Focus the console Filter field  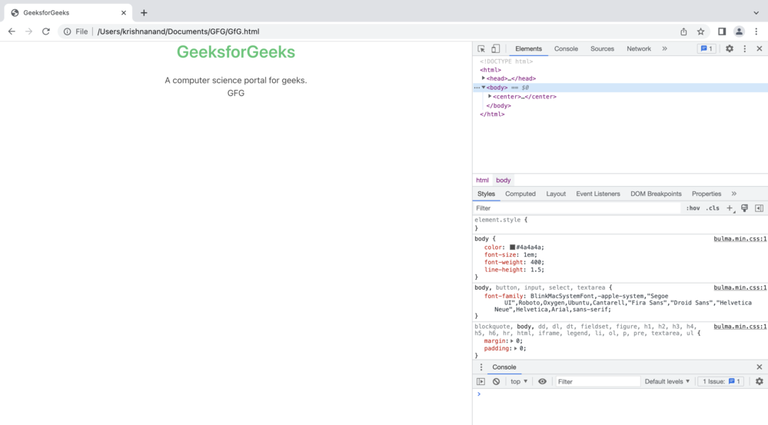[x=598, y=381]
